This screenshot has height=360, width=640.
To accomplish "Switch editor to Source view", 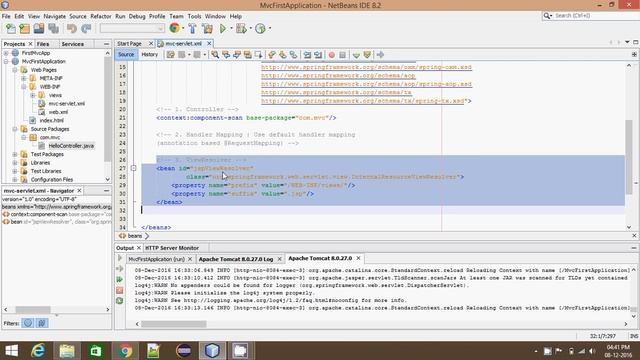I will 126,54.
